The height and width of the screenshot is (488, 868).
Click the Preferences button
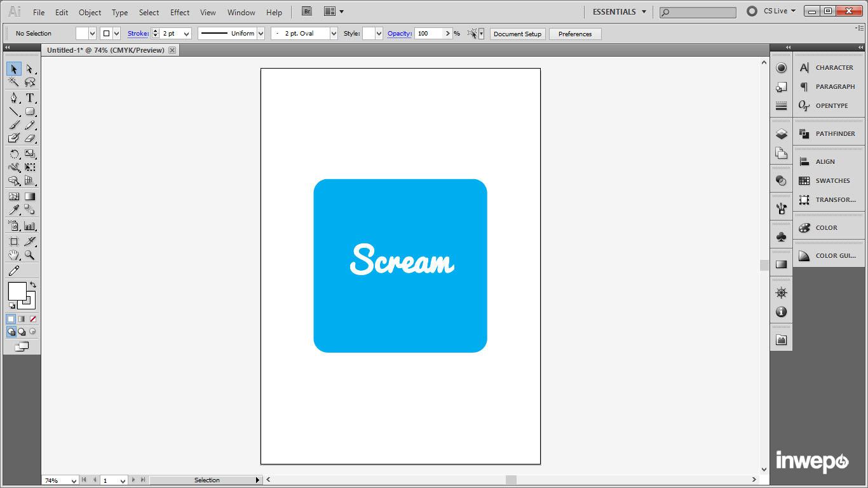click(x=574, y=34)
